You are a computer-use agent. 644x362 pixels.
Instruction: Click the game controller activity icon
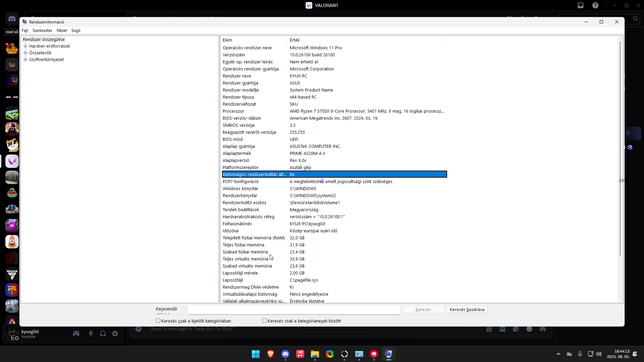click(x=76, y=334)
